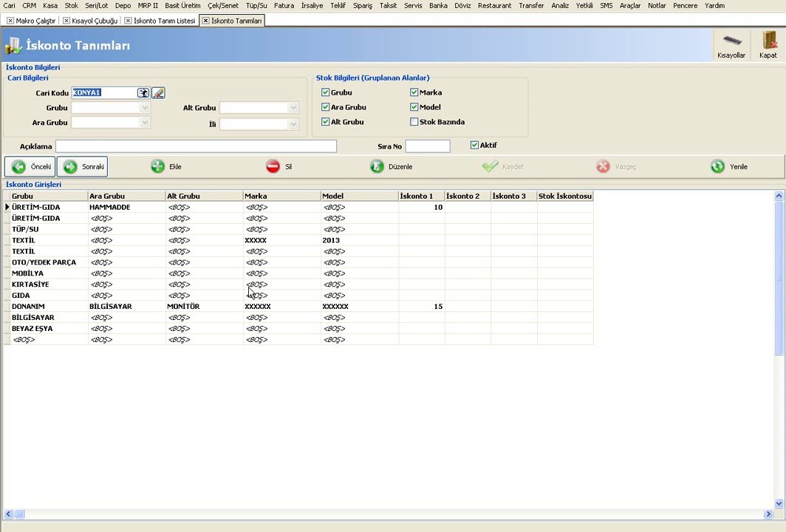Open the Fatura menu
The image size is (786, 532).
point(284,5)
